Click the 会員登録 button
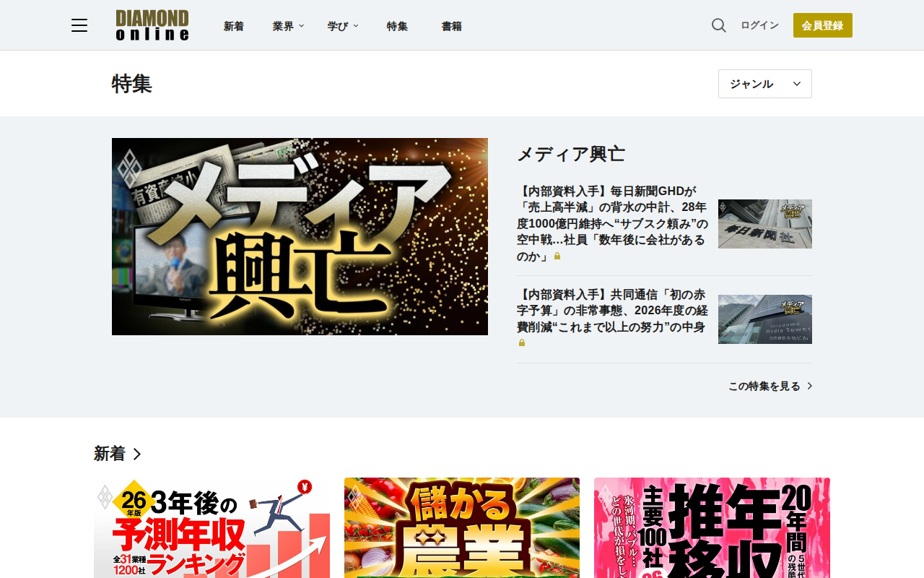 [823, 25]
